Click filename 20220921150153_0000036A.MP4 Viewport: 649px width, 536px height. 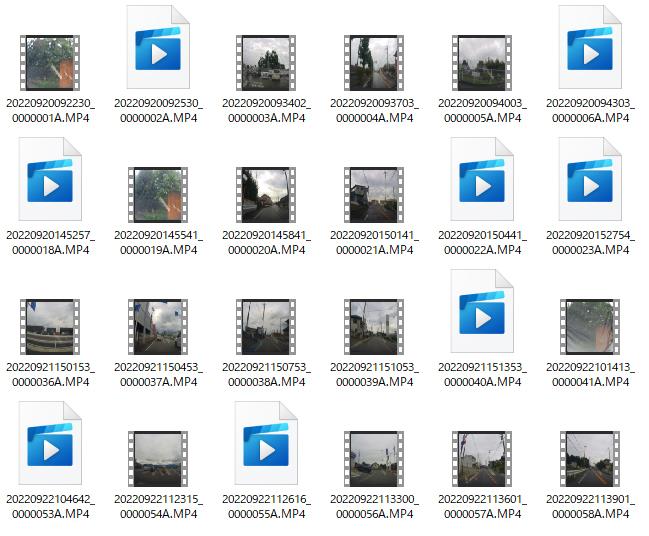point(50,375)
